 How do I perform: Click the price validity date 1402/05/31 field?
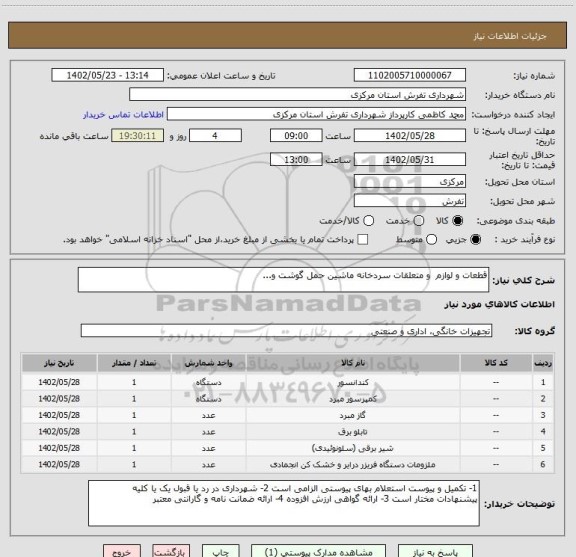click(x=410, y=159)
